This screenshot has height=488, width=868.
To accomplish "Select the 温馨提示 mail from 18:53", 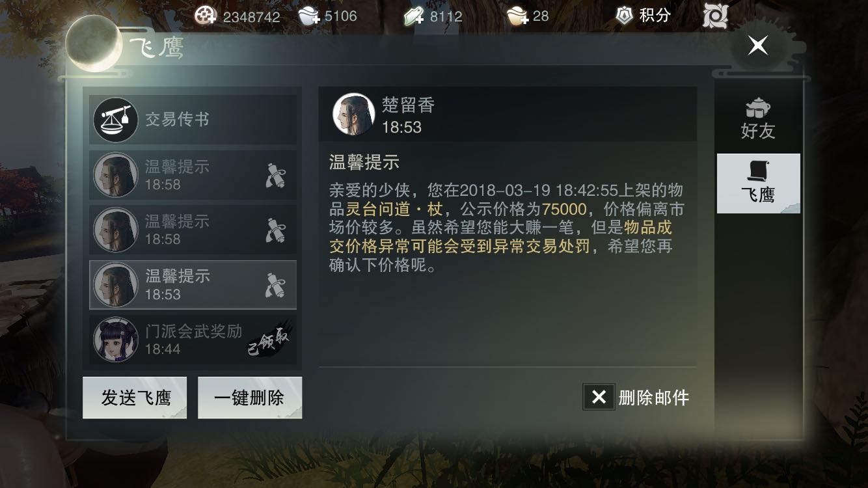I will click(x=193, y=285).
